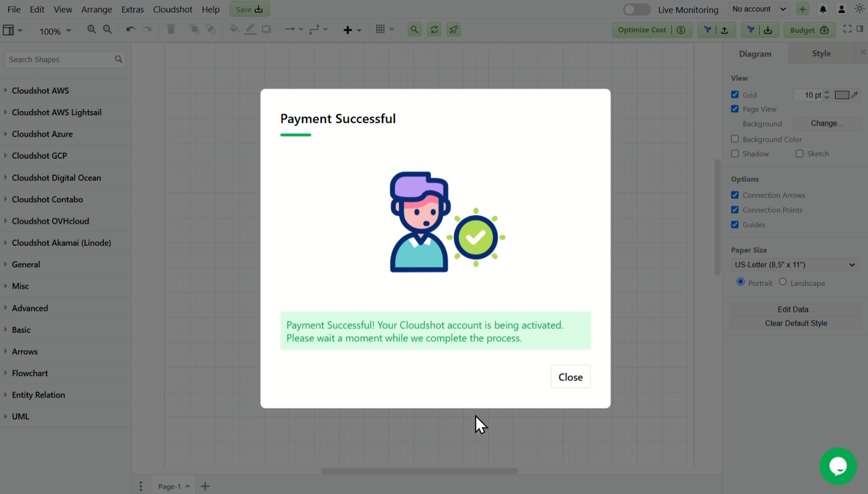Uncheck Connection Points option
Screen dimensions: 868x494
coord(735,209)
